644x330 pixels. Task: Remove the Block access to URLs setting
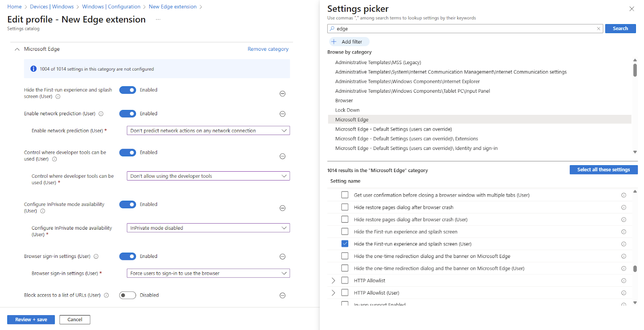pos(283,295)
